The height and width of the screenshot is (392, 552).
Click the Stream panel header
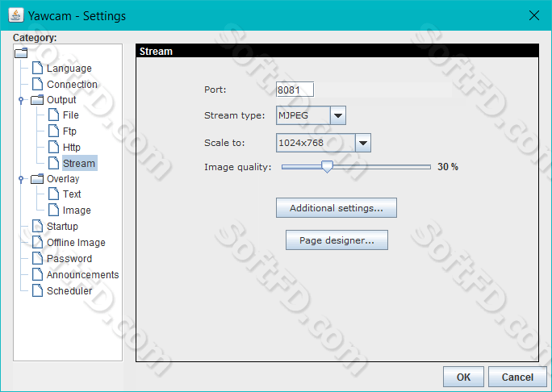pos(337,51)
